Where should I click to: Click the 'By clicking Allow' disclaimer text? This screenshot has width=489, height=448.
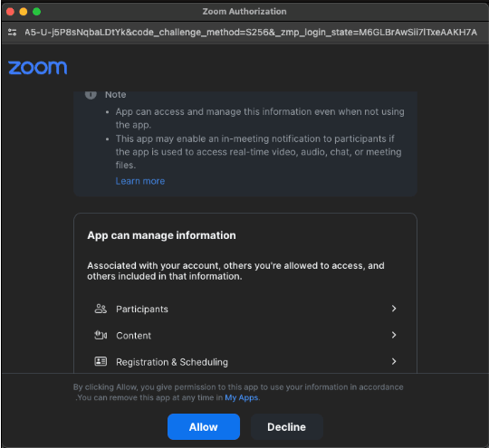[x=238, y=392]
